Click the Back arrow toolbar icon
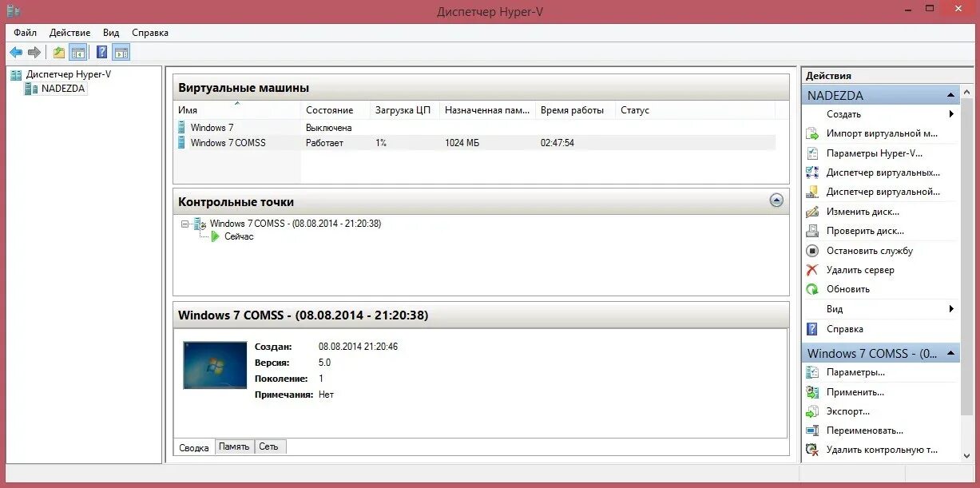This screenshot has width=980, height=488. point(16,53)
